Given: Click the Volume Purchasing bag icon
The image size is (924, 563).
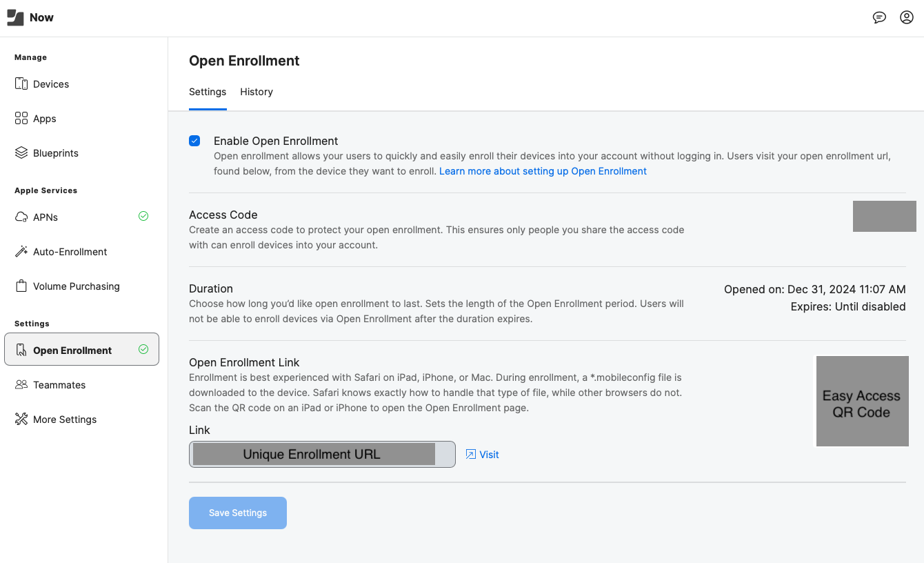Looking at the screenshot, I should point(21,286).
